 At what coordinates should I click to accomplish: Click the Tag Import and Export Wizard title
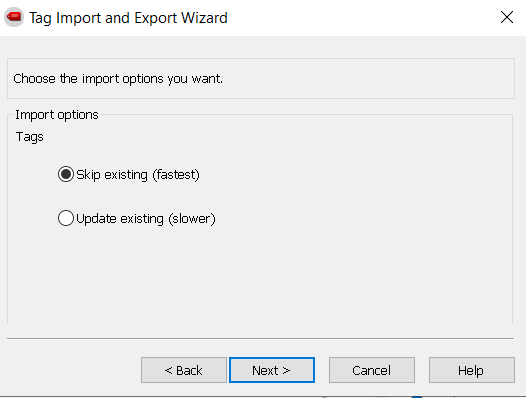[128, 18]
